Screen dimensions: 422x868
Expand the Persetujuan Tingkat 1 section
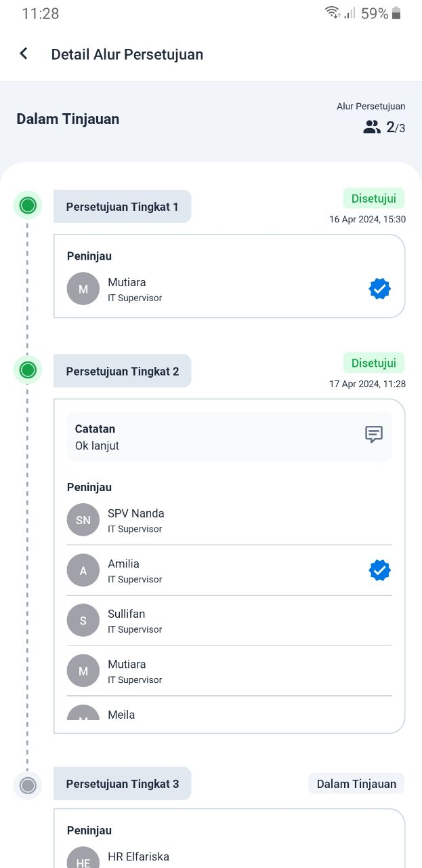click(x=122, y=206)
